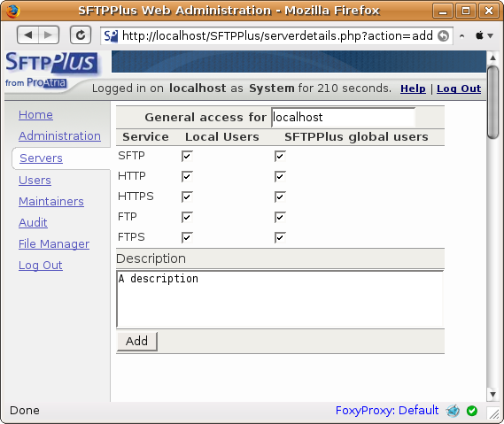Uncheck FTP for Local Users
504x424 pixels.
(x=187, y=217)
